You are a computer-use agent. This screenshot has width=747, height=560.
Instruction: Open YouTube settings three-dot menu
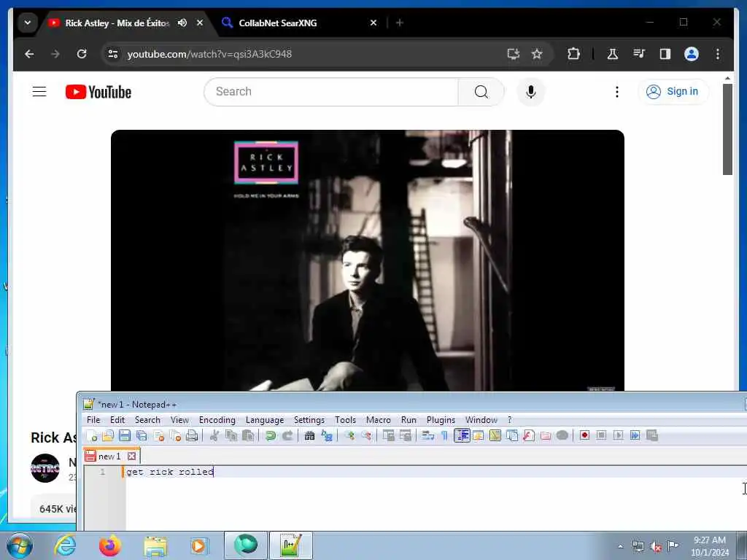617,91
